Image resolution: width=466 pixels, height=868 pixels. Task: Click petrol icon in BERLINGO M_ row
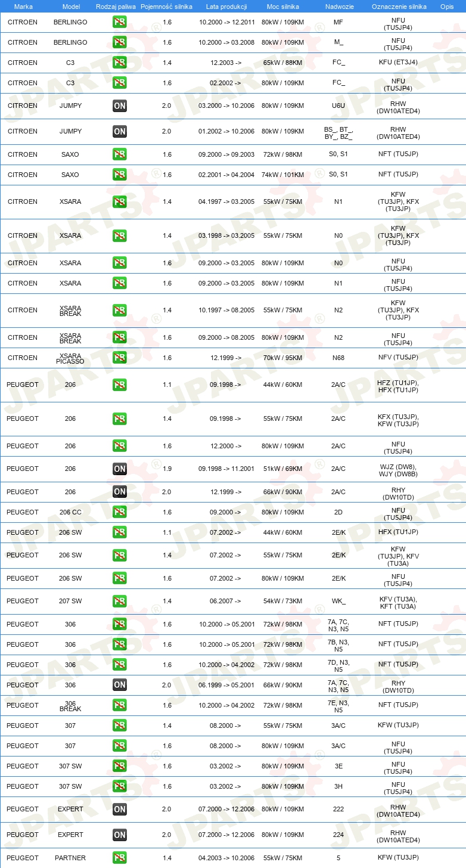119,42
